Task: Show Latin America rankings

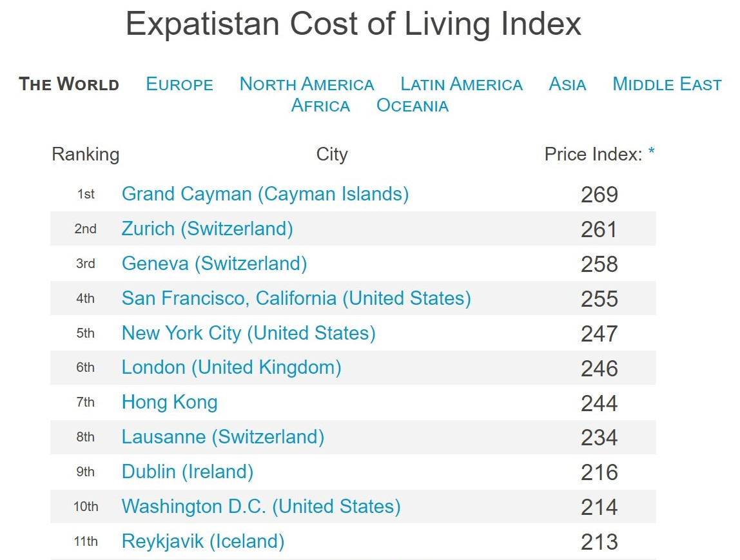Action: coord(461,84)
